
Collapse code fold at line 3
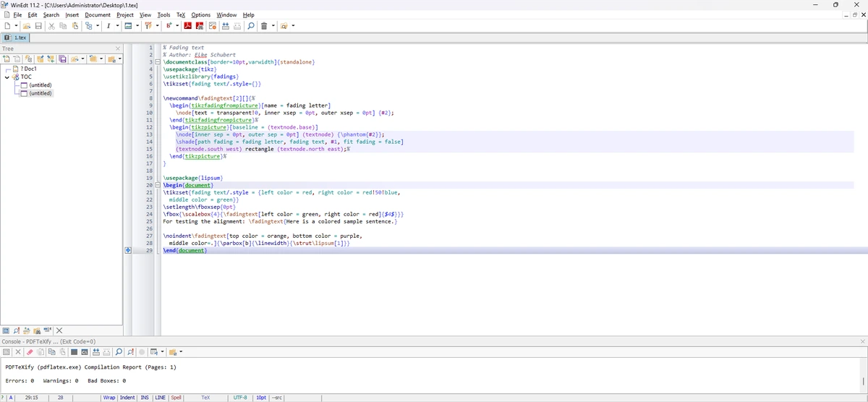coord(157,62)
